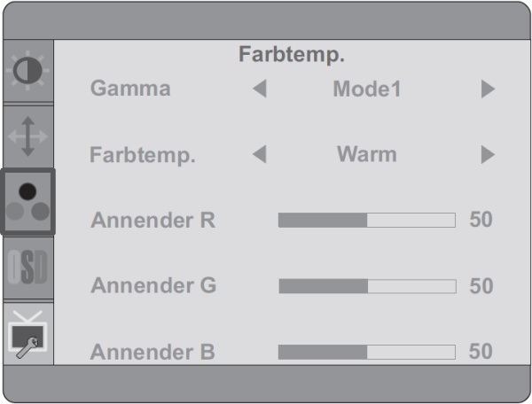Select the Annender G entry
Image resolution: width=532 pixels, height=404 pixels.
[x=153, y=285]
